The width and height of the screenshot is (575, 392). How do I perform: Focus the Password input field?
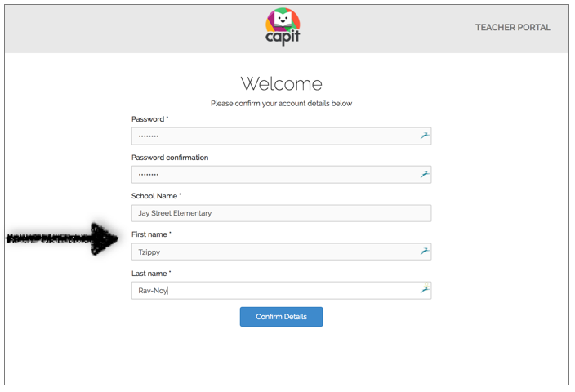tap(281, 136)
